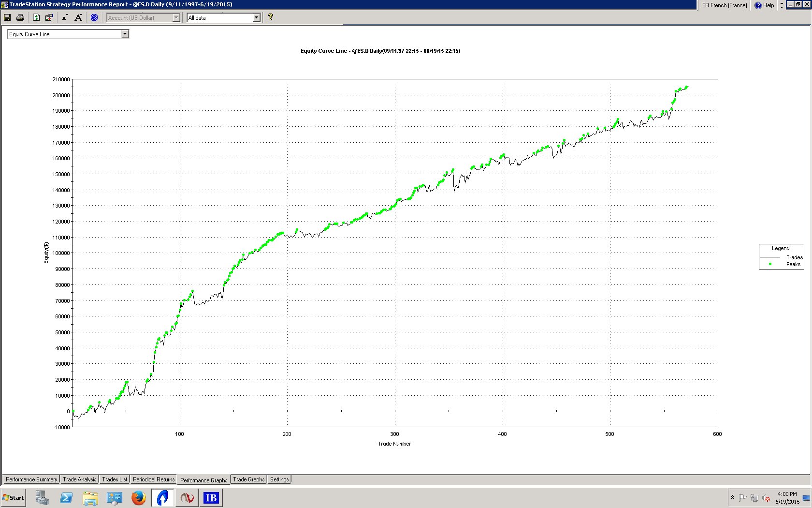Click the -10000 value on the equity axis

pos(61,427)
